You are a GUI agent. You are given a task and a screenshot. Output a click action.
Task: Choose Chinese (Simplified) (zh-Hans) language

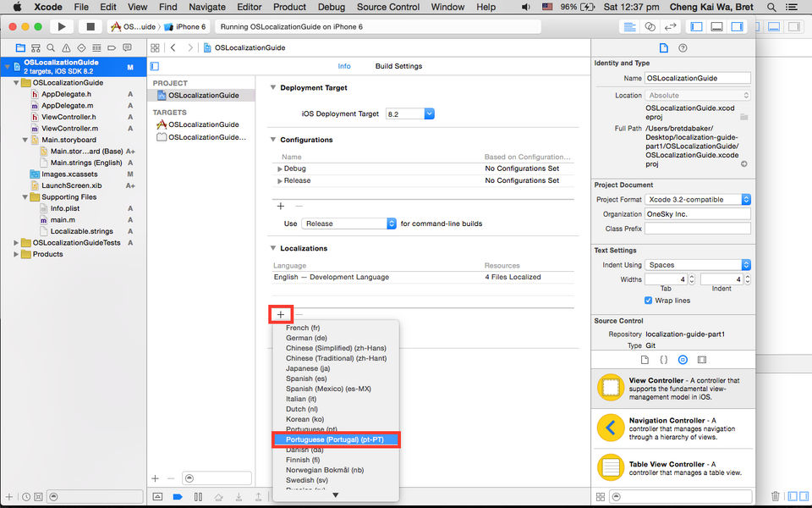click(336, 348)
